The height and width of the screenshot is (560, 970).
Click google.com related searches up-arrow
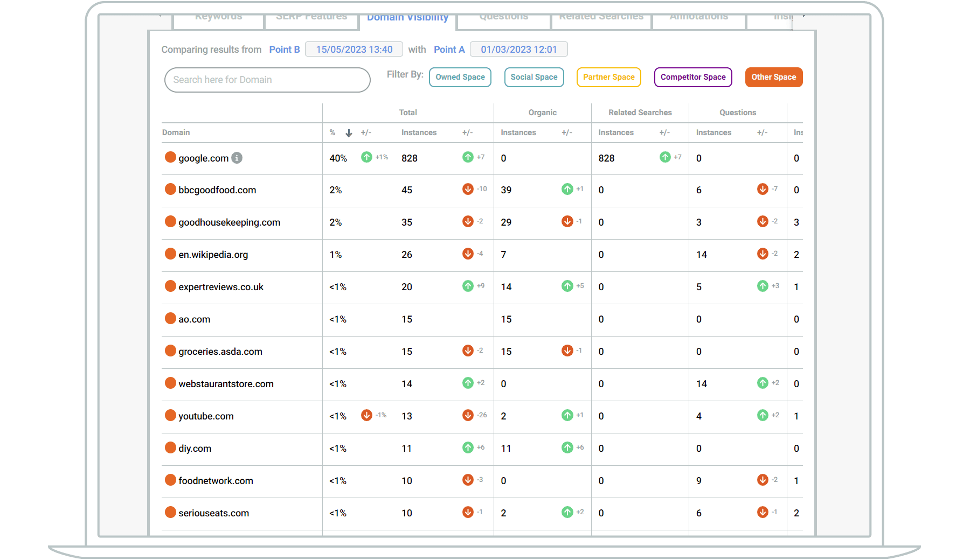click(665, 157)
